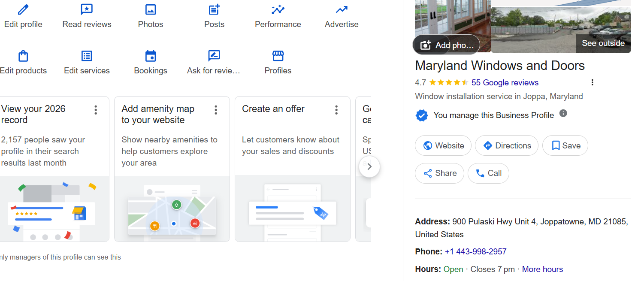
Task: Open menu on Create an offer card
Action: click(x=336, y=110)
